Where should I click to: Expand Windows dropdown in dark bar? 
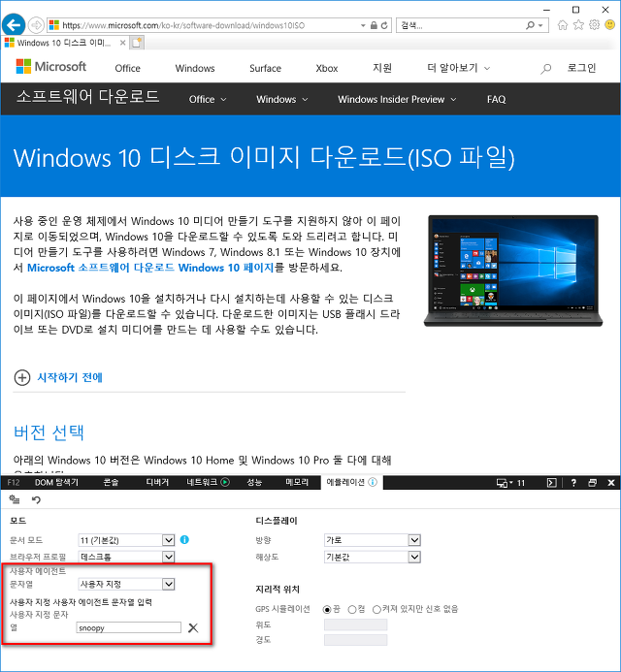point(281,100)
